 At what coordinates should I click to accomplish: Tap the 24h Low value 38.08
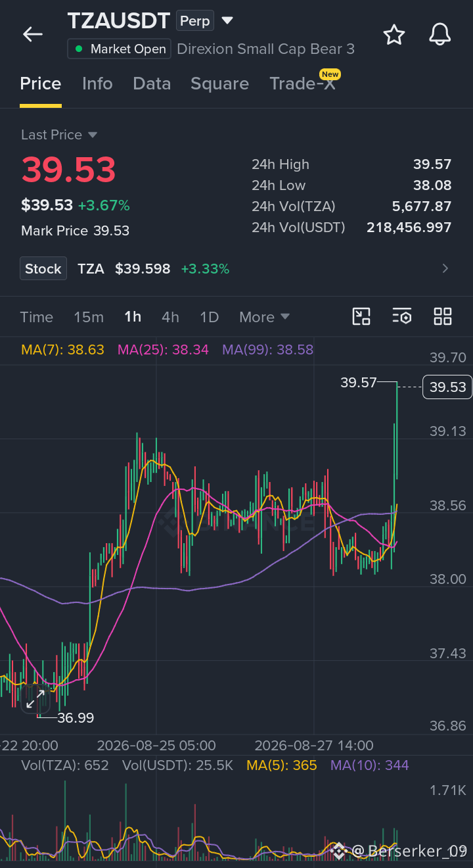click(x=432, y=185)
